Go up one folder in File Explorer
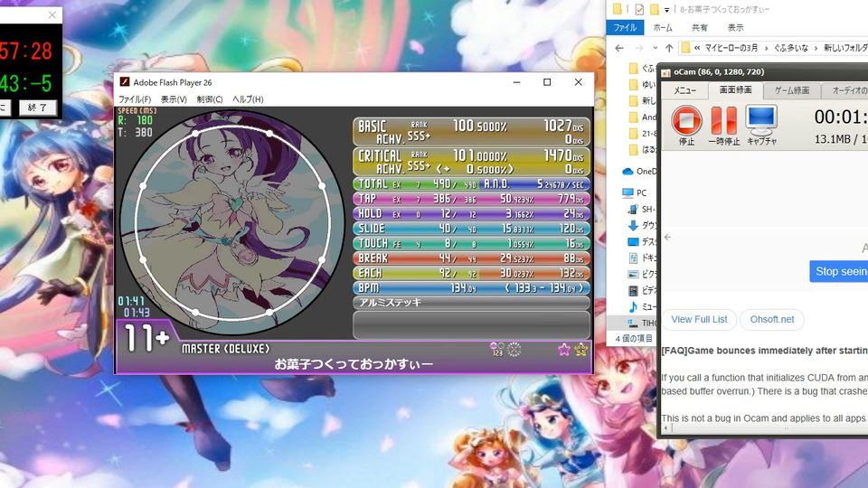 669,48
